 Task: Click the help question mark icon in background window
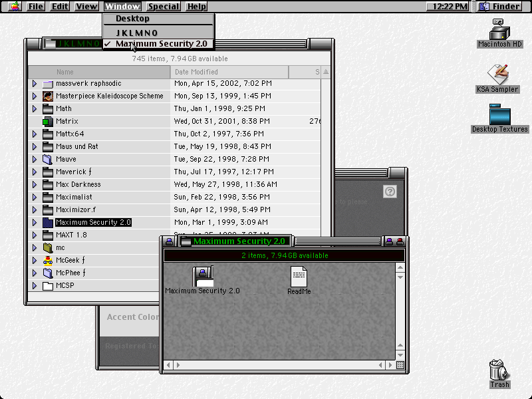pos(390,192)
